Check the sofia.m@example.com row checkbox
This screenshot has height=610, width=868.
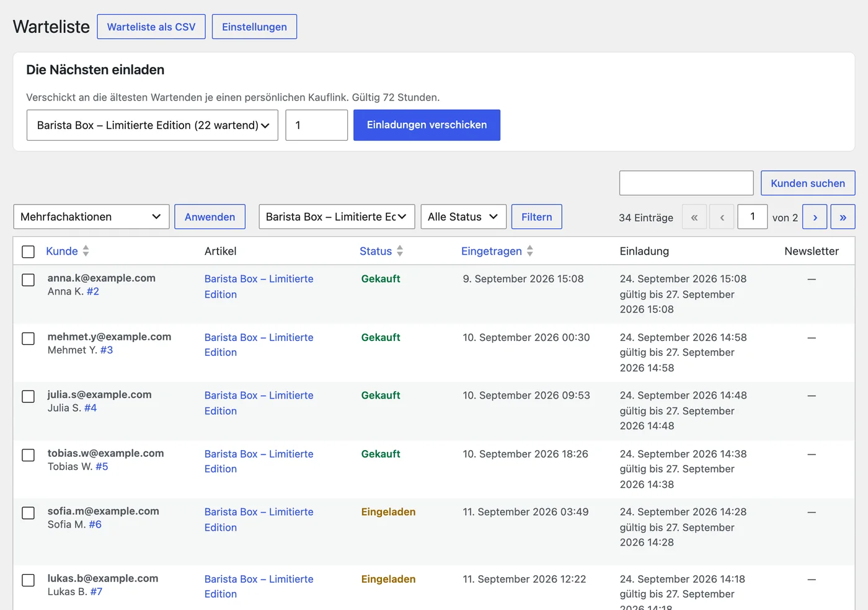click(x=28, y=513)
